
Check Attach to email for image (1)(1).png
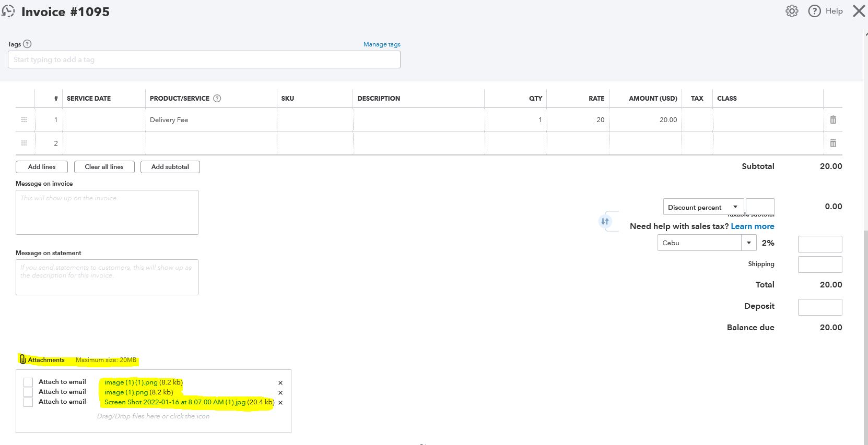coord(28,382)
